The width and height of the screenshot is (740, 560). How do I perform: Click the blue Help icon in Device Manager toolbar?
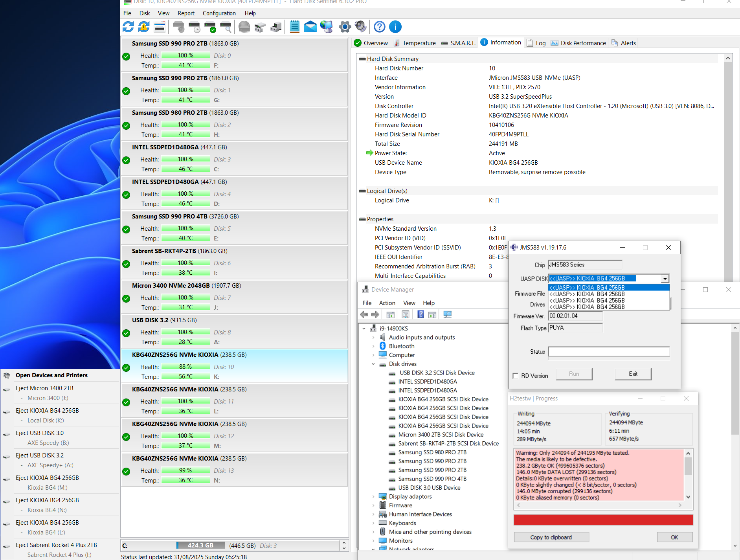click(420, 314)
